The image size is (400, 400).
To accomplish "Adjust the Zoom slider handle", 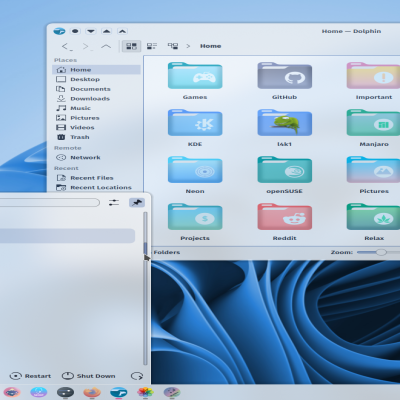I will [381, 252].
